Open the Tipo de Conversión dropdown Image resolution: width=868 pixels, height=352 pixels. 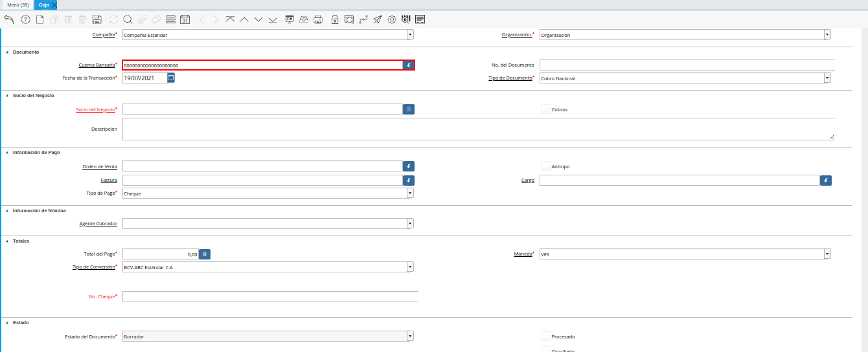pos(410,267)
